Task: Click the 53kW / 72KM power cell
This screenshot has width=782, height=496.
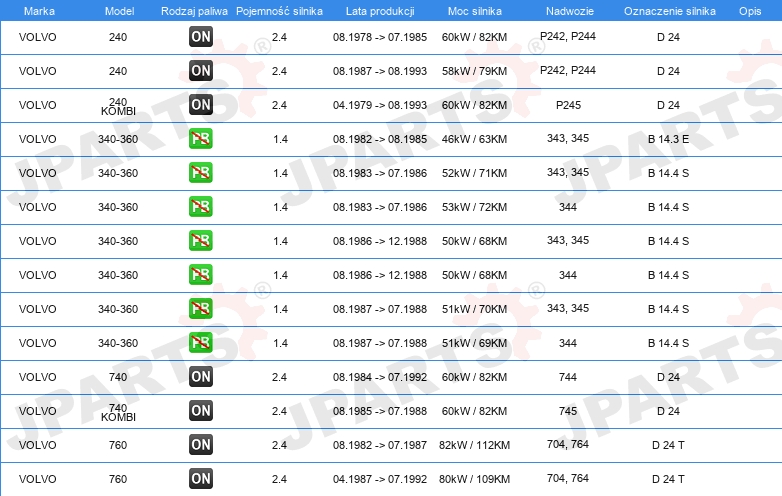Action: 474,207
